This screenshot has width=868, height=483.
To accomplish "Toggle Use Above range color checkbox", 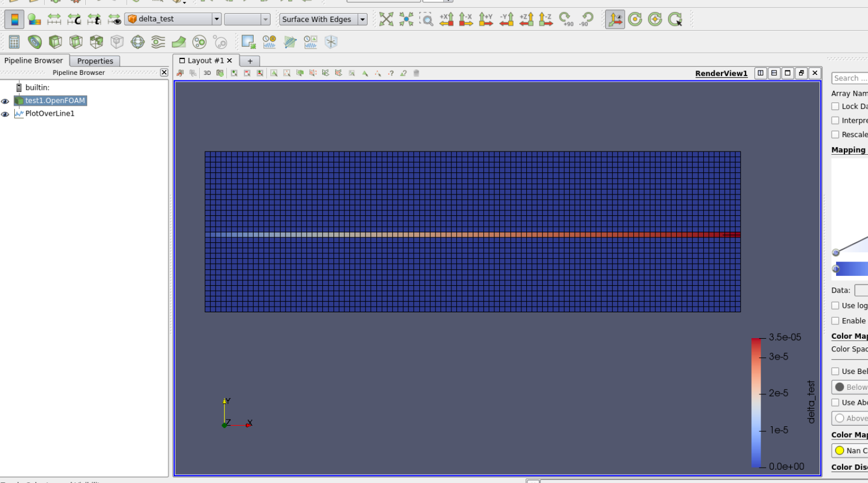I will tap(835, 403).
